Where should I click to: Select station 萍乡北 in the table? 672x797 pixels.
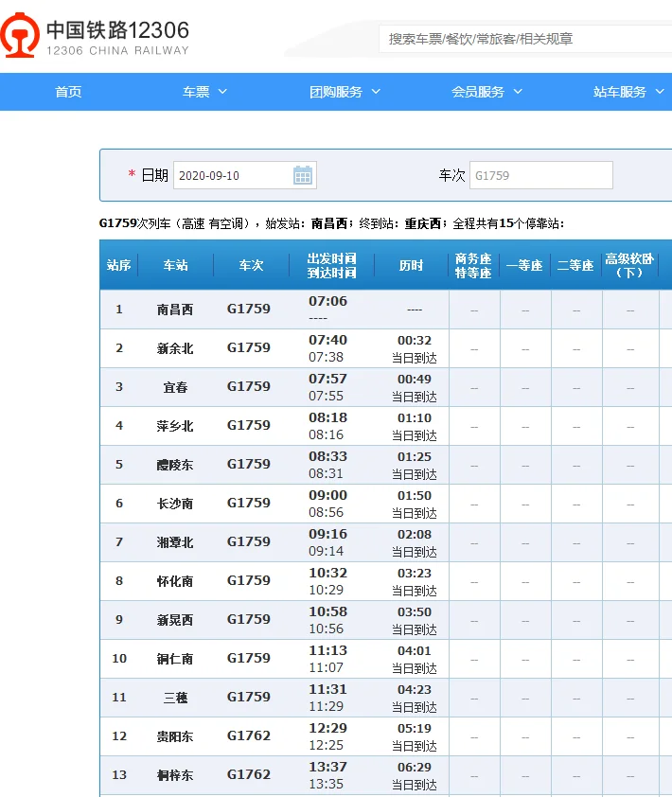click(x=175, y=426)
